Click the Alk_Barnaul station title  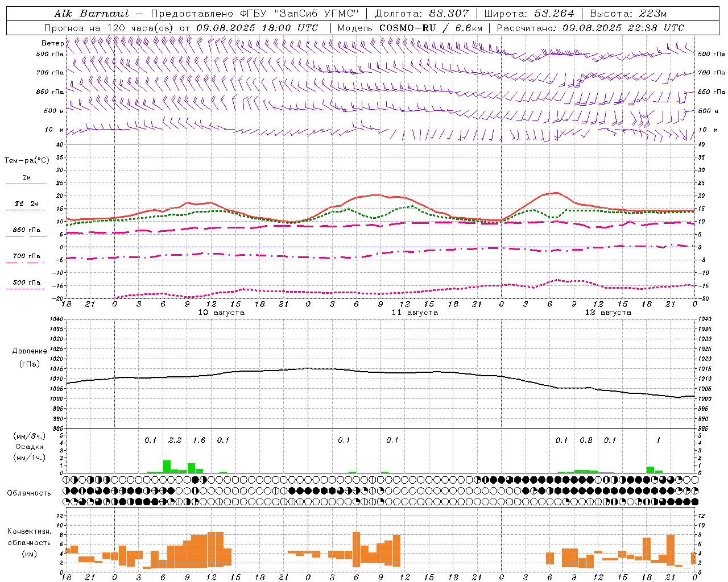coord(92,14)
